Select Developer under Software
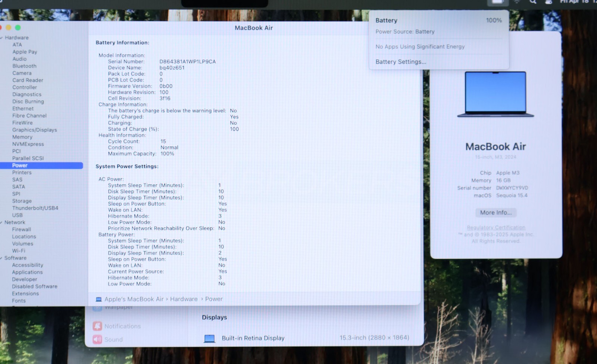The width and height of the screenshot is (597, 364). (24, 279)
